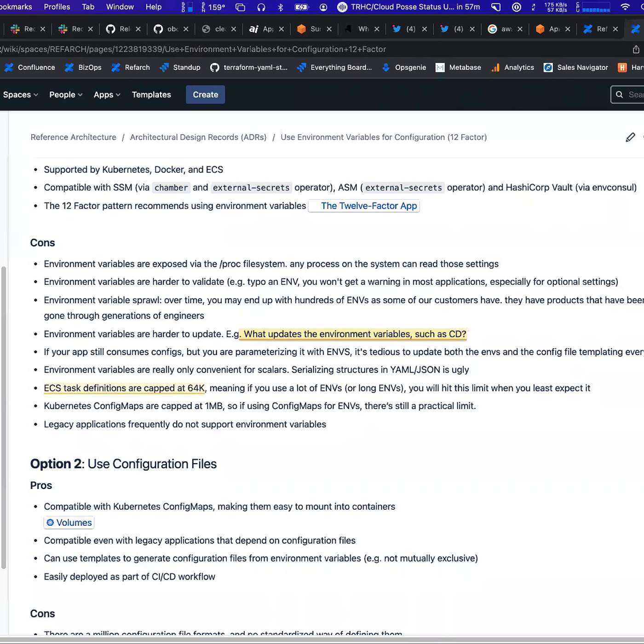
Task: Open the terraform-yaml-st... GitHub bookmark
Action: pyautogui.click(x=249, y=68)
